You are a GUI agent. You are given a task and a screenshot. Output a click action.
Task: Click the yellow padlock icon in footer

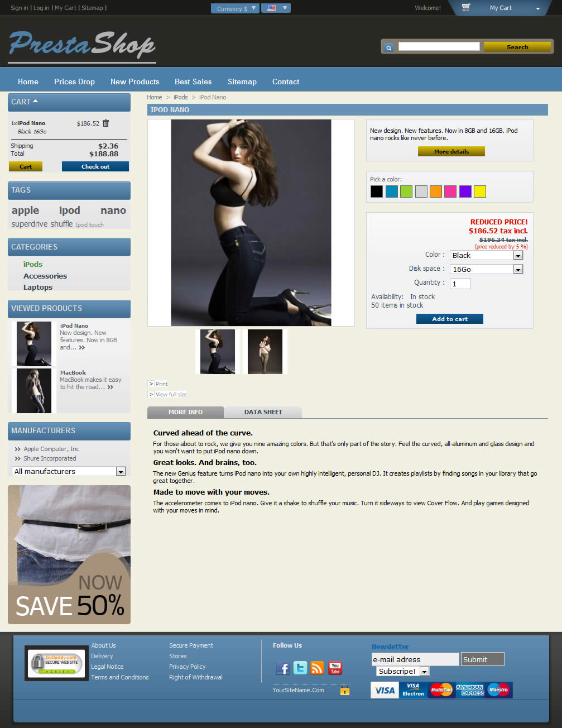[x=345, y=690]
